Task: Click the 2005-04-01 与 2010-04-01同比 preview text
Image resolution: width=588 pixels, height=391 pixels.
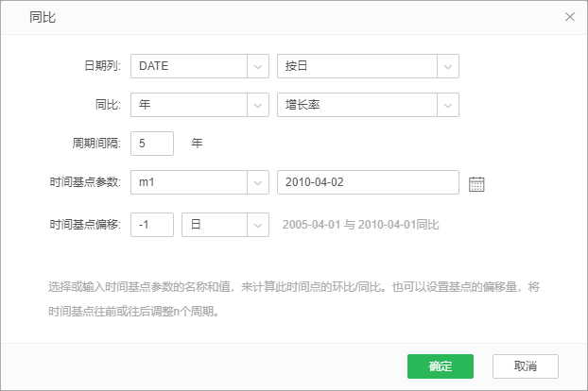Action: [x=360, y=225]
